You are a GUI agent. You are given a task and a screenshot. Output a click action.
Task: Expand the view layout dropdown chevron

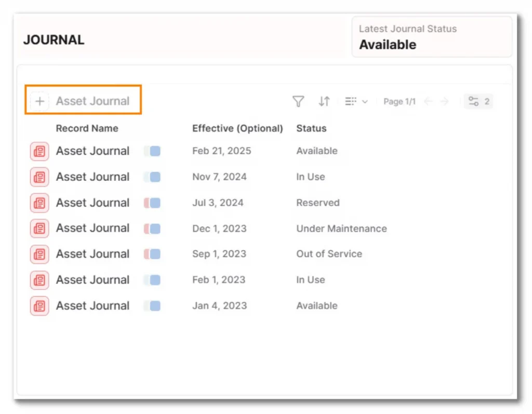tap(364, 101)
